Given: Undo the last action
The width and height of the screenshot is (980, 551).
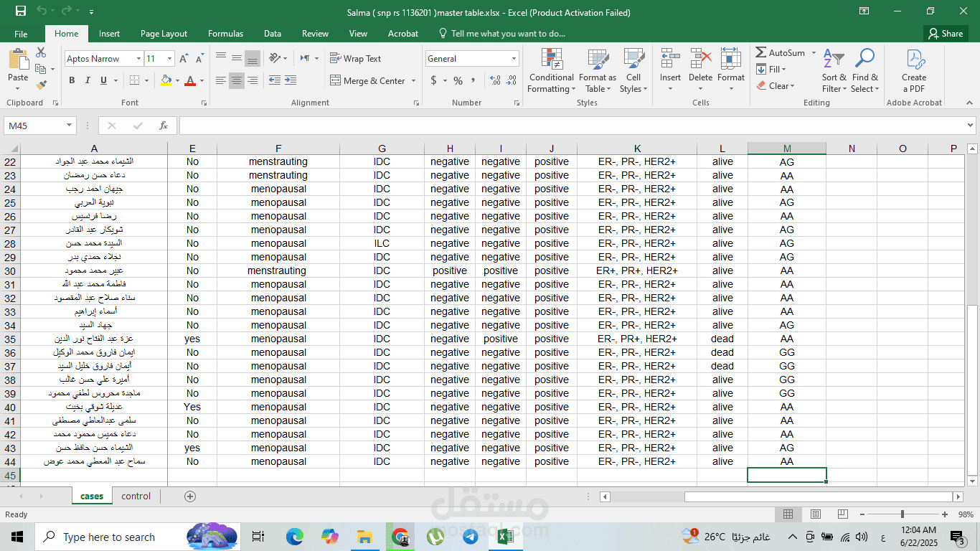Looking at the screenshot, I should (x=42, y=11).
